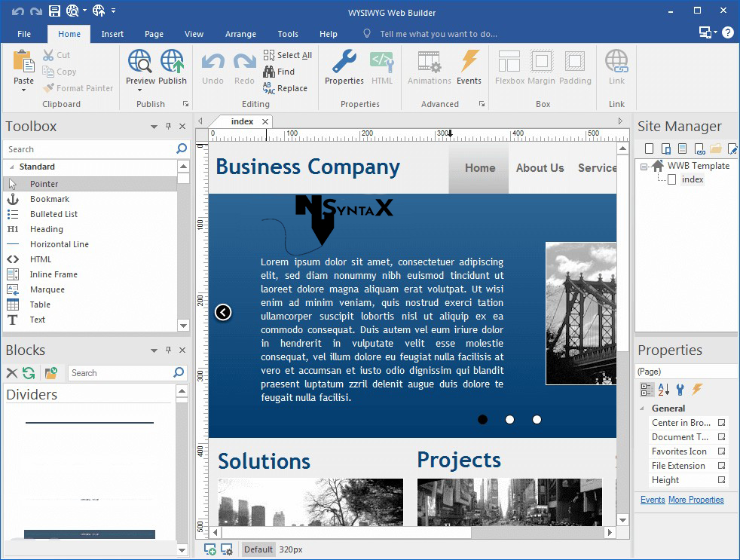Click the Default breakpoint button
Screen dimensions: 740x560
(258, 549)
